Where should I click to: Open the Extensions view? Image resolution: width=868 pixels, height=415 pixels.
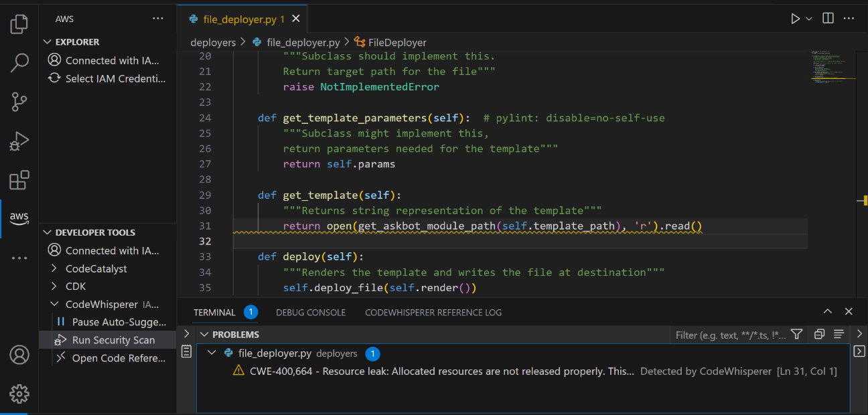point(19,180)
